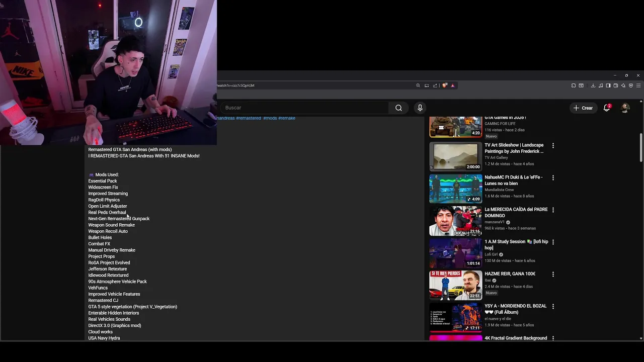
Task: Open options menu for 1 A.M Study Session
Action: tap(553, 242)
